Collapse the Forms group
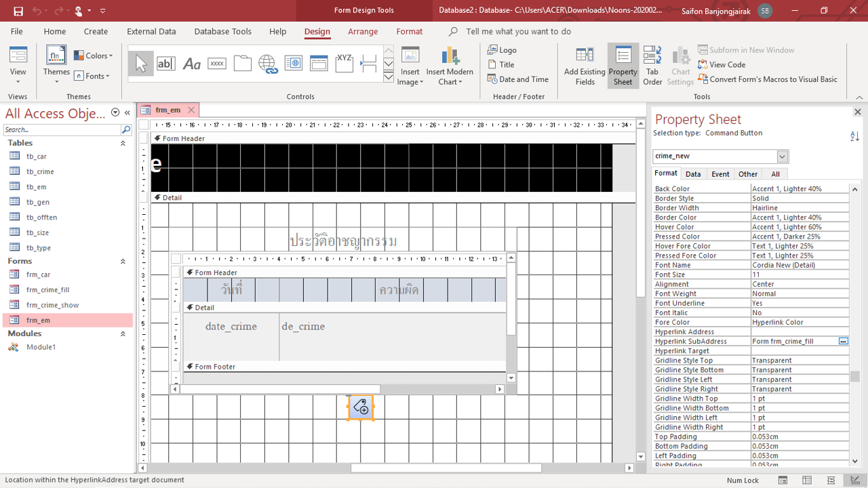 point(123,261)
